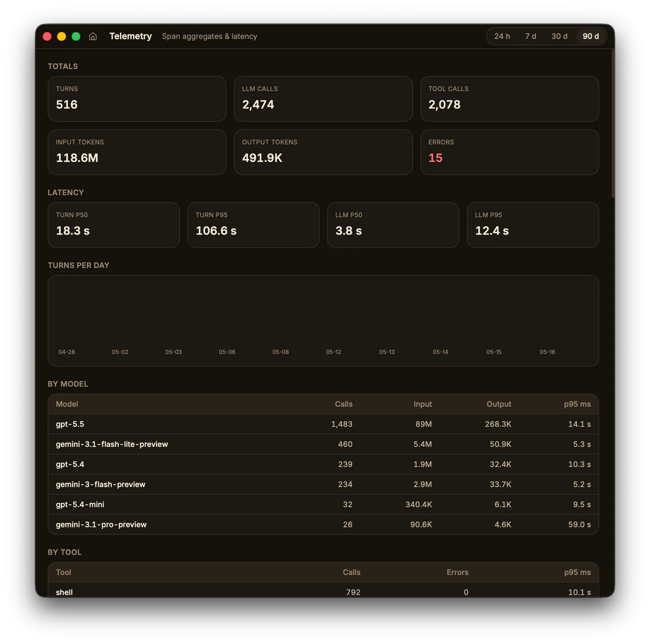Viewport: 650px width, 644px height.
Task: Switch to the 7 d range
Action: (x=531, y=36)
